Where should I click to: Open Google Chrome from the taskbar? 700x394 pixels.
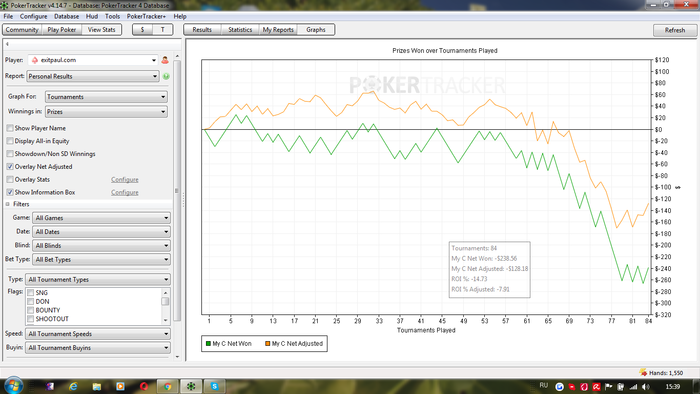[x=168, y=386]
